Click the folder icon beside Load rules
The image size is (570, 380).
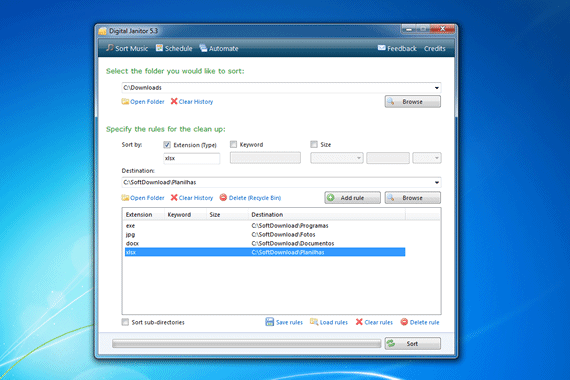pyautogui.click(x=314, y=321)
